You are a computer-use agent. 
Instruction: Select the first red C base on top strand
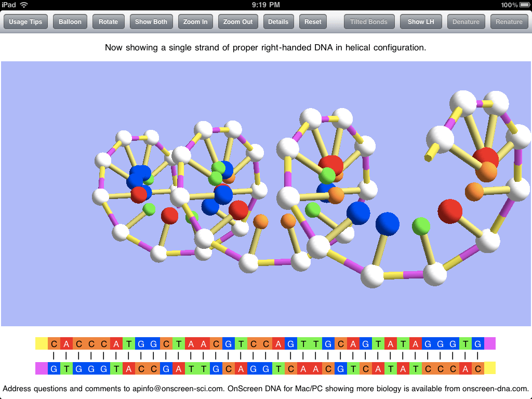pos(53,343)
